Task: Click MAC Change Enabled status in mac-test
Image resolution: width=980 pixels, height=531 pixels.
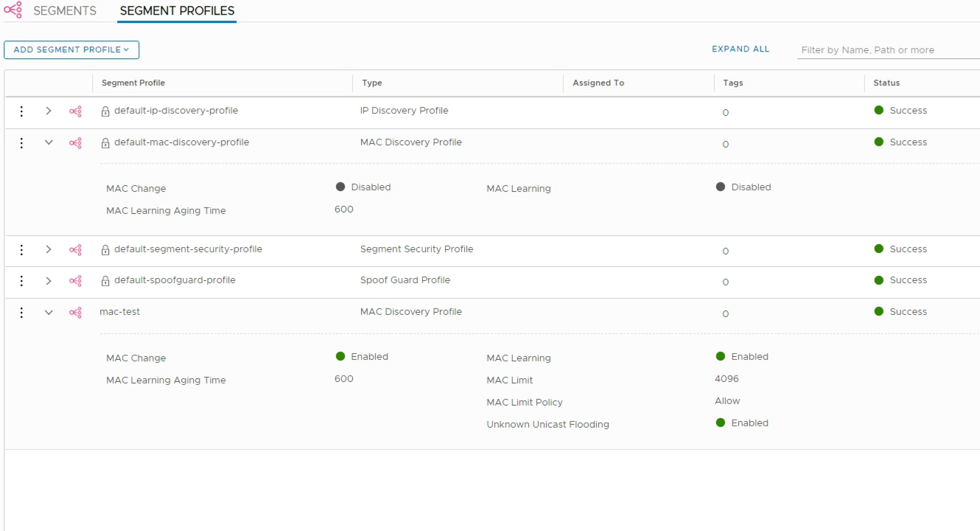Action: point(362,357)
